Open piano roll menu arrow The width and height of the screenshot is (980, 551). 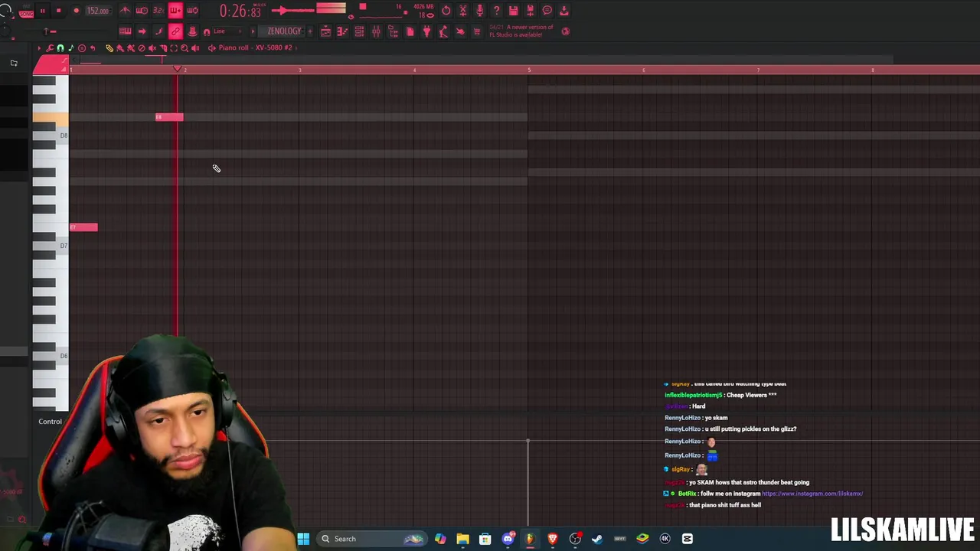pos(40,48)
